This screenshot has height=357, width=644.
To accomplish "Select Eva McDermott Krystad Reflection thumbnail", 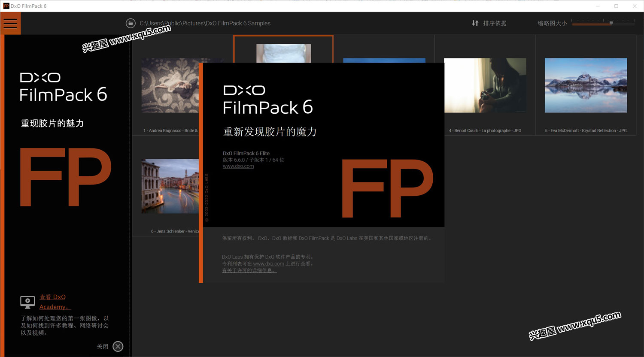I will coord(586,85).
